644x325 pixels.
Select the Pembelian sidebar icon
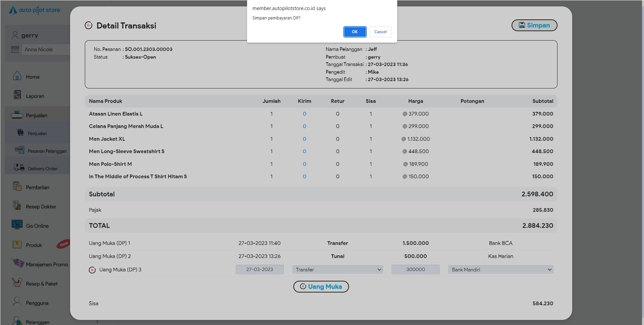click(17, 186)
